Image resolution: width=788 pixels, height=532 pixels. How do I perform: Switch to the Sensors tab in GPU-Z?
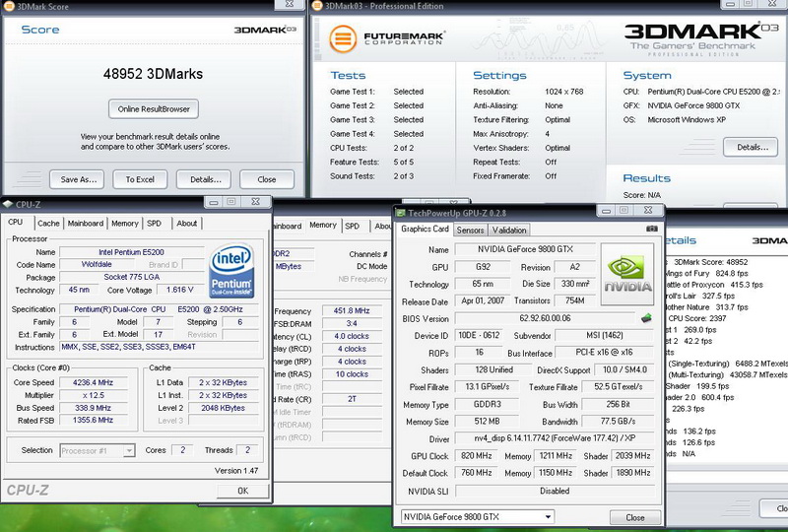tap(470, 230)
